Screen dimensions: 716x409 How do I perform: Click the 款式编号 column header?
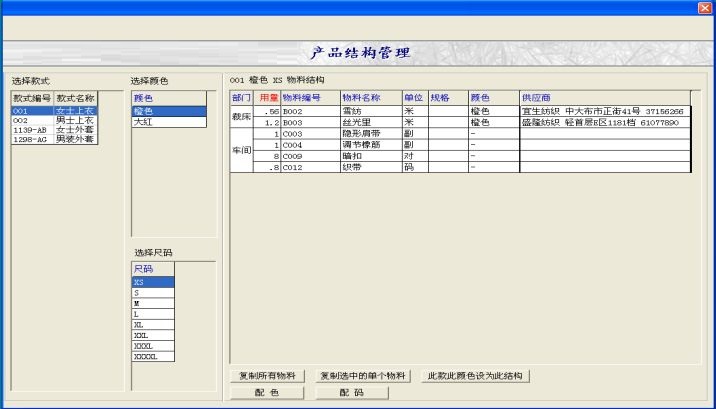click(x=32, y=98)
